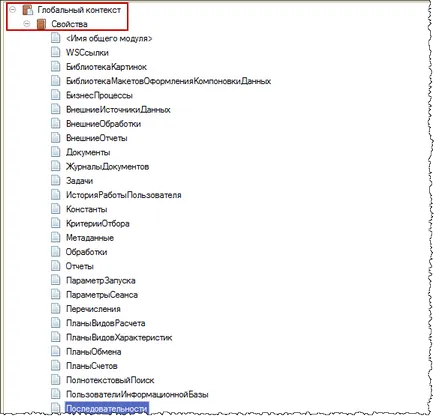The image size is (434, 417).
Task: Click the page icon beside БиблиотекаКартинок
Action: pyautogui.click(x=56, y=67)
